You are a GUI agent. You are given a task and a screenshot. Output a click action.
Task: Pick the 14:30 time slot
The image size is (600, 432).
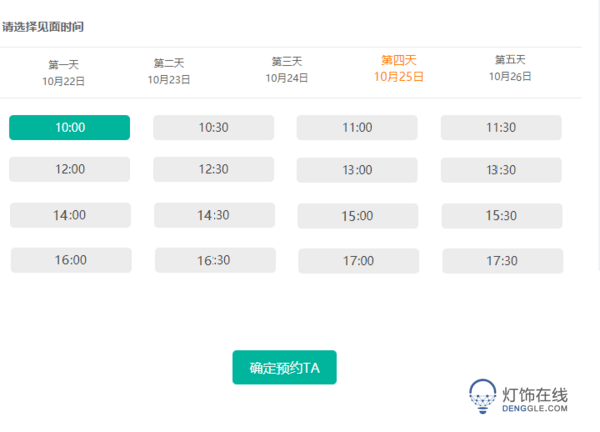click(214, 215)
